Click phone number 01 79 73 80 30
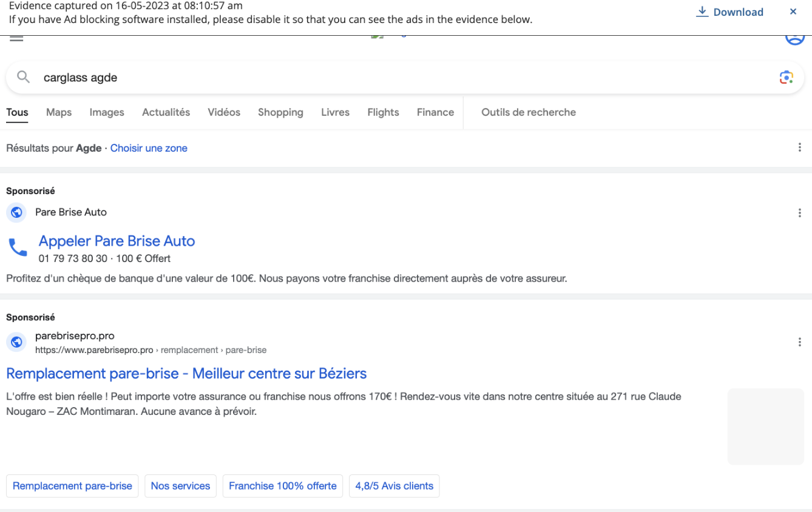 tap(73, 258)
